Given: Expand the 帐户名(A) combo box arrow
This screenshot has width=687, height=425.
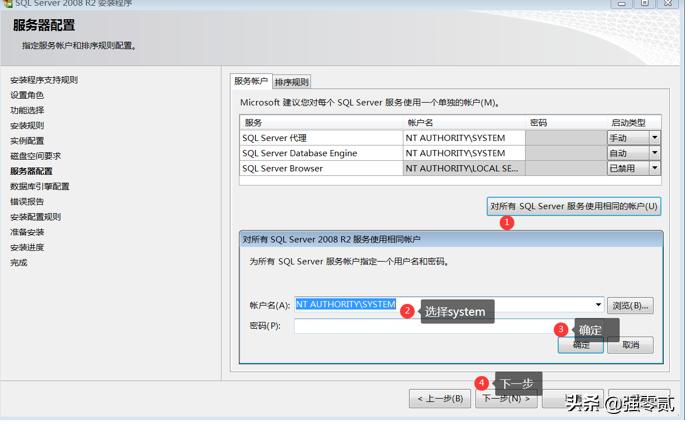Looking at the screenshot, I should click(x=598, y=305).
